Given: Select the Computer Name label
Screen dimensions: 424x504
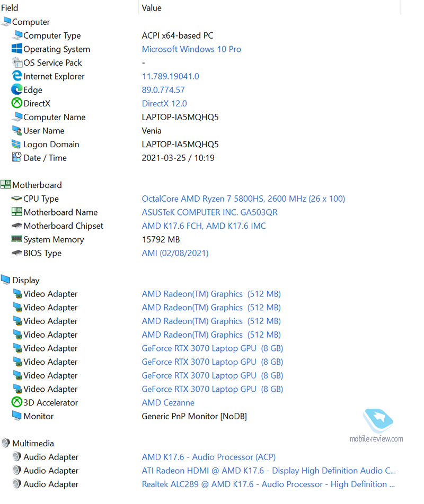Looking at the screenshot, I should (55, 117).
